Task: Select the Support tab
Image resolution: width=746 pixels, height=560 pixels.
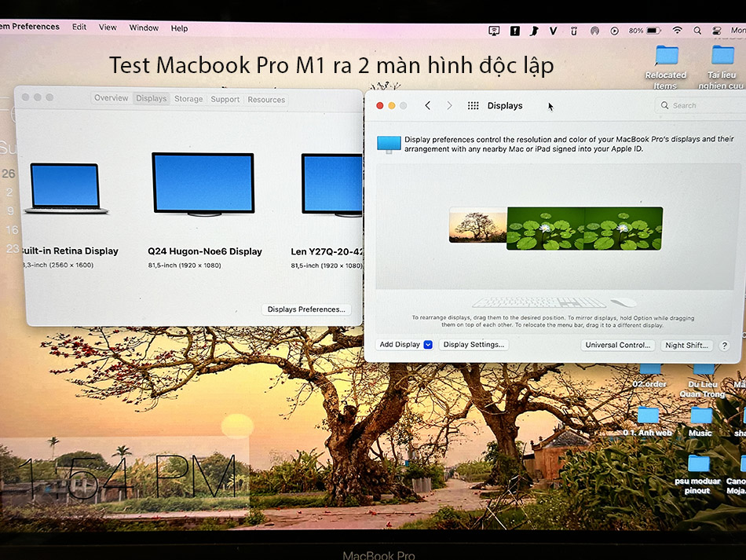Action: pyautogui.click(x=225, y=100)
